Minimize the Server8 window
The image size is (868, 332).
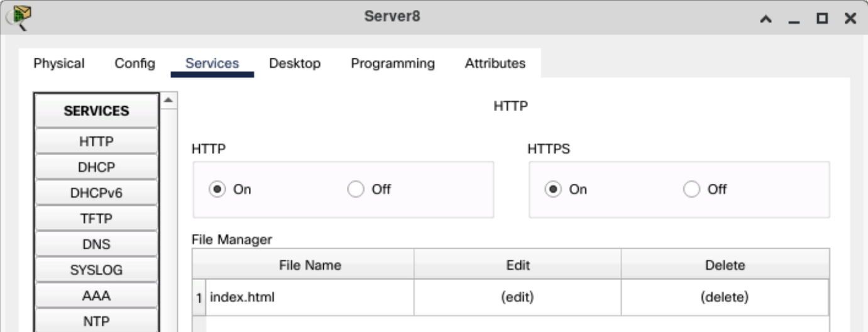point(794,19)
